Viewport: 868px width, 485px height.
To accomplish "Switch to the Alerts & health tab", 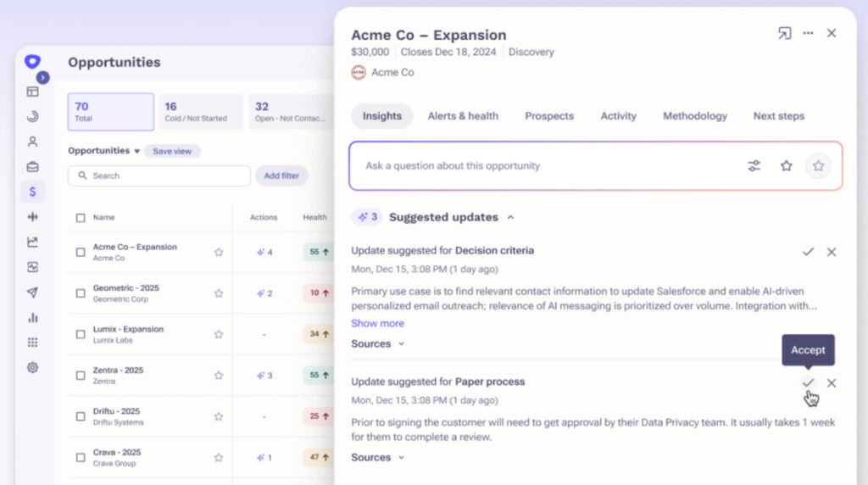I will pyautogui.click(x=463, y=115).
